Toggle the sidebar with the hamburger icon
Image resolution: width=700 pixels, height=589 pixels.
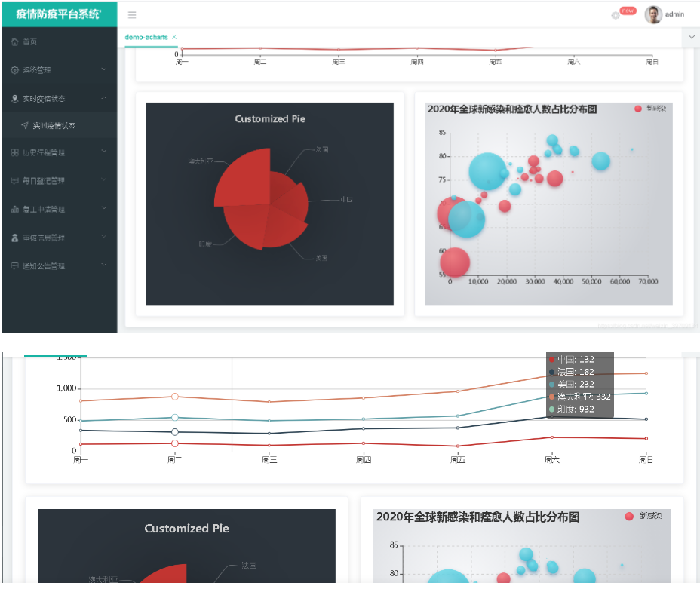[132, 15]
